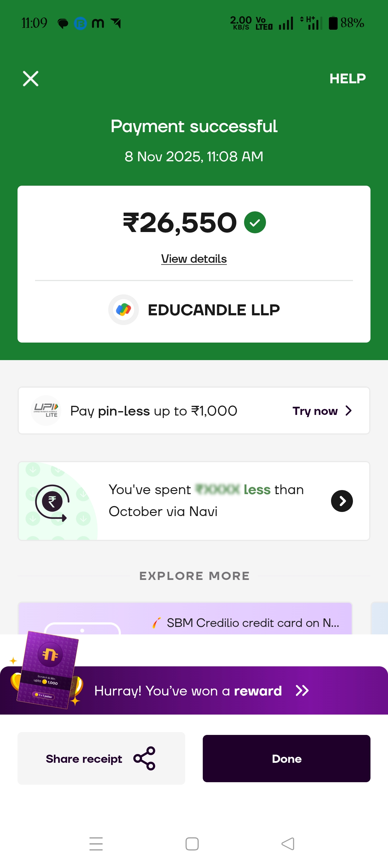Open View details link
The image size is (388, 868).
[x=194, y=259]
